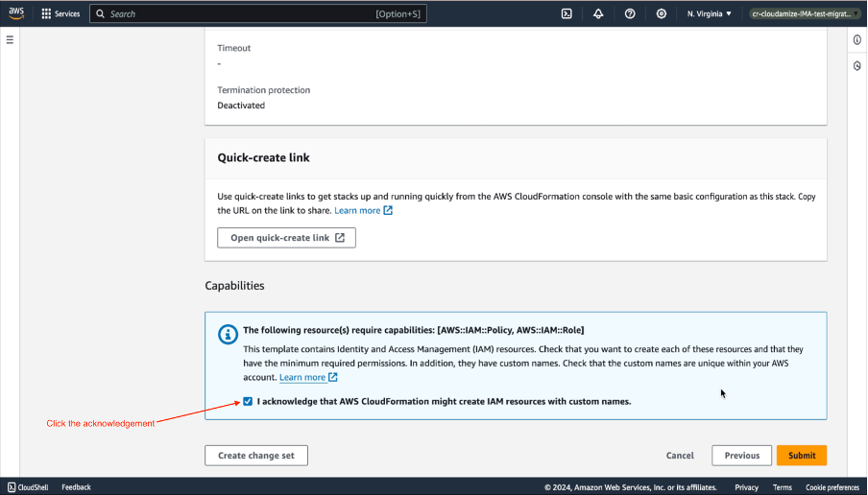Viewport: 868px width, 495px height.
Task: Toggle the hamburger side navigation menu
Action: pos(10,39)
